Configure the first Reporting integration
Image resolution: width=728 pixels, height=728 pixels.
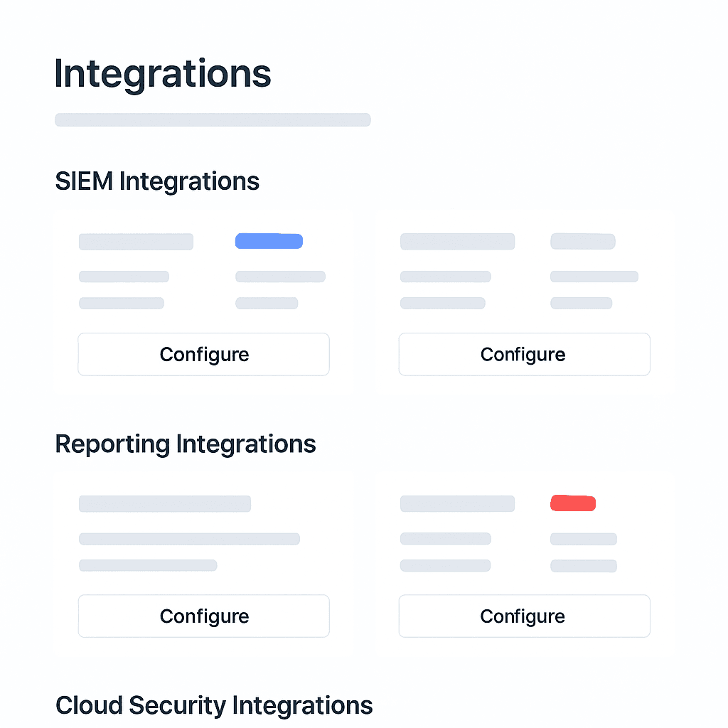pyautogui.click(x=203, y=616)
